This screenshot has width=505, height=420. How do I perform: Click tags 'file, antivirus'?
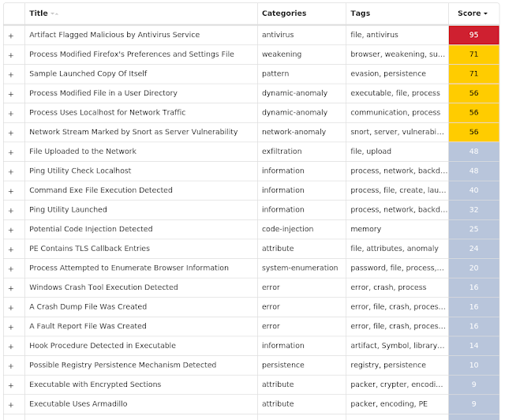[374, 35]
